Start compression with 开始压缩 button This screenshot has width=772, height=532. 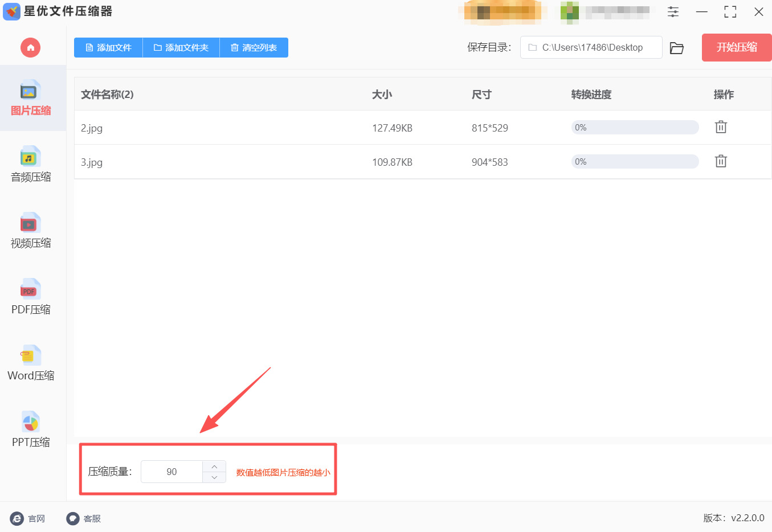coord(737,47)
